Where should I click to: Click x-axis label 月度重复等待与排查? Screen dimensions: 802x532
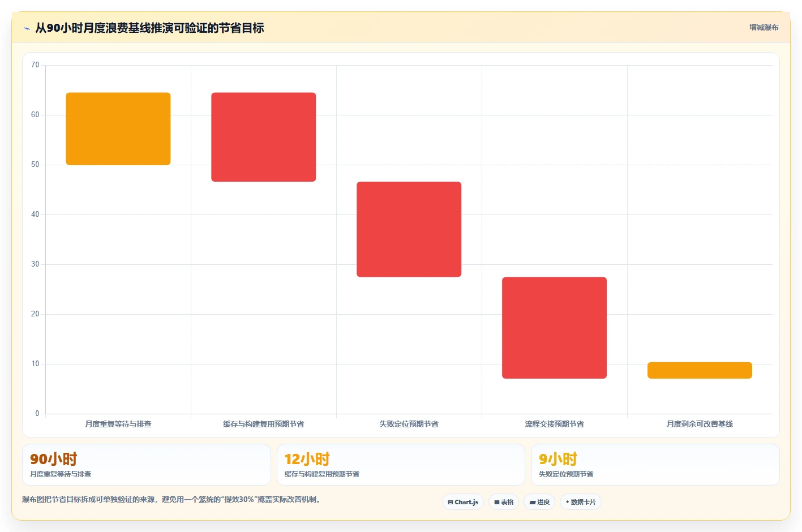click(x=118, y=424)
